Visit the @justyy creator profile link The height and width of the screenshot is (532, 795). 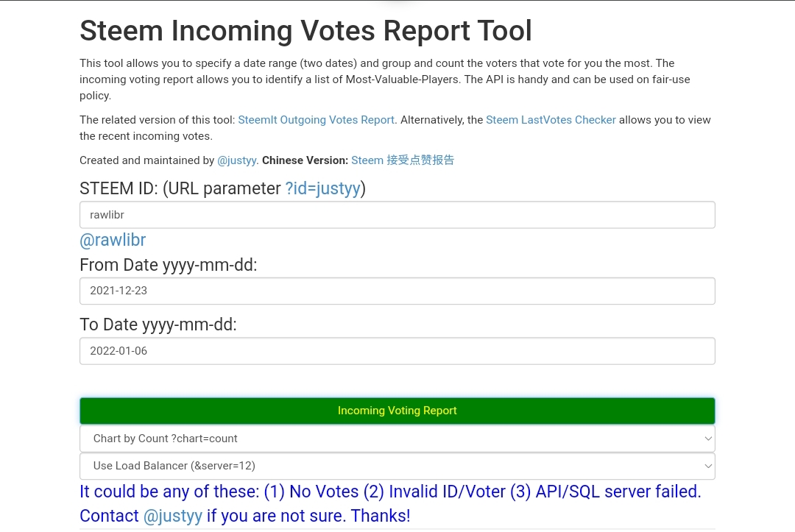coord(237,160)
